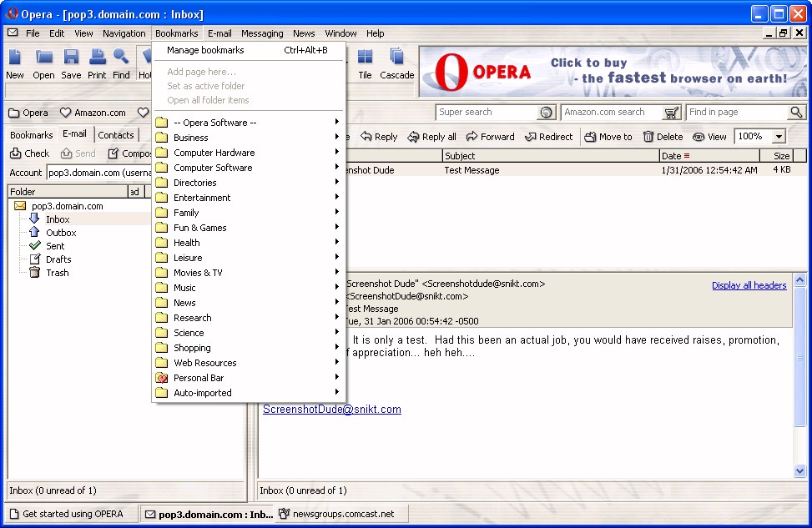Screen dimensions: 812x528
Task: Expand the Computer Hardware bookmarks folder
Action: [249, 153]
